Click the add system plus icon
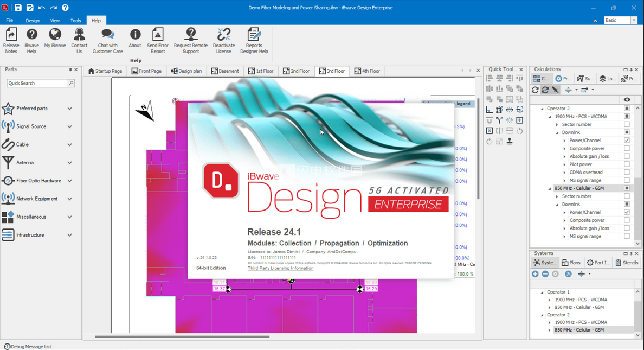The width and height of the screenshot is (644, 350). click(x=535, y=274)
